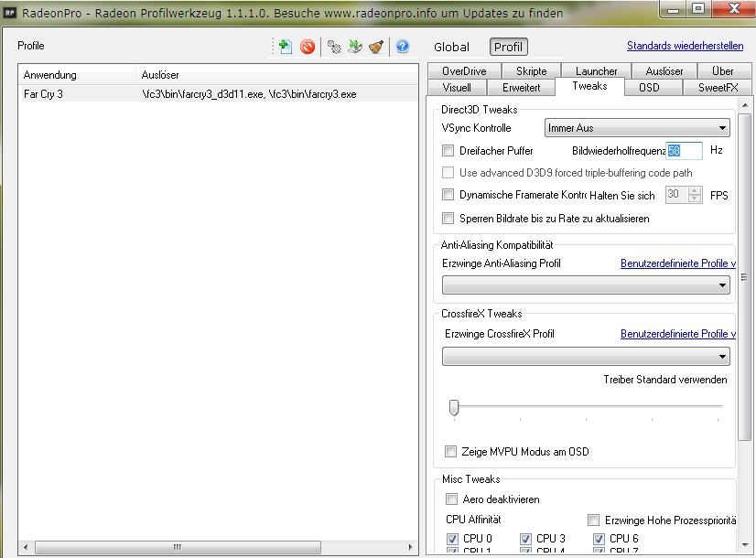Click the profile list horizontal scrollbar thumb
The height and width of the screenshot is (558, 756).
[x=178, y=547]
